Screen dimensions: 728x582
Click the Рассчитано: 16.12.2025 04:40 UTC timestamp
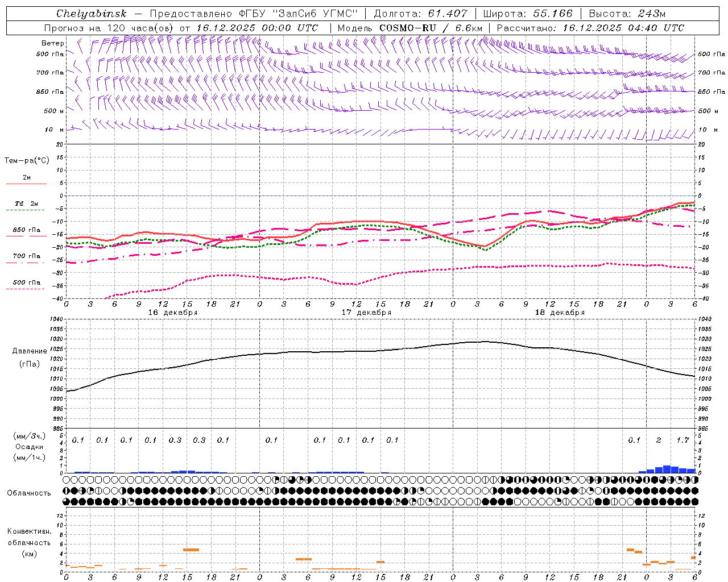pos(590,28)
